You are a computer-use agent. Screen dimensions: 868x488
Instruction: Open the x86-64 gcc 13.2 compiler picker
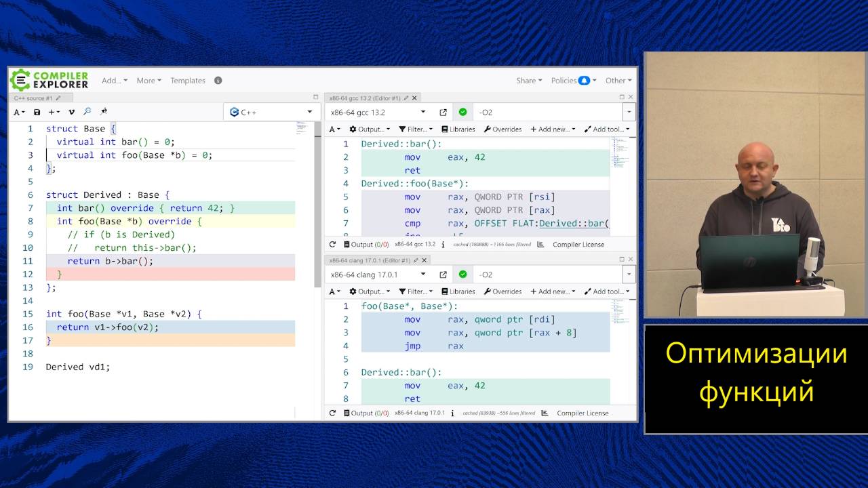coord(378,113)
